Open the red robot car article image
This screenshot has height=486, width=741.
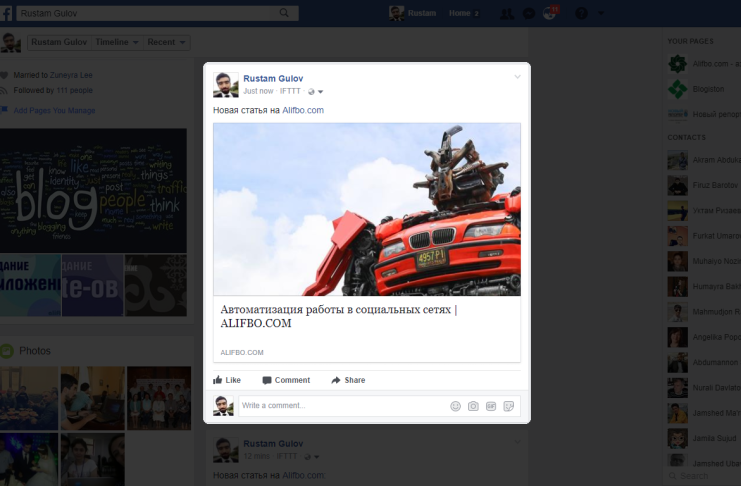coord(367,209)
